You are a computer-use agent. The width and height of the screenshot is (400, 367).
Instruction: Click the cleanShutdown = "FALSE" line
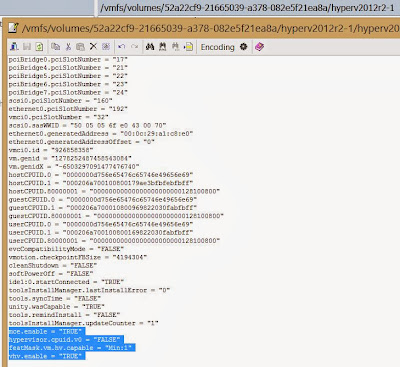[53, 265]
